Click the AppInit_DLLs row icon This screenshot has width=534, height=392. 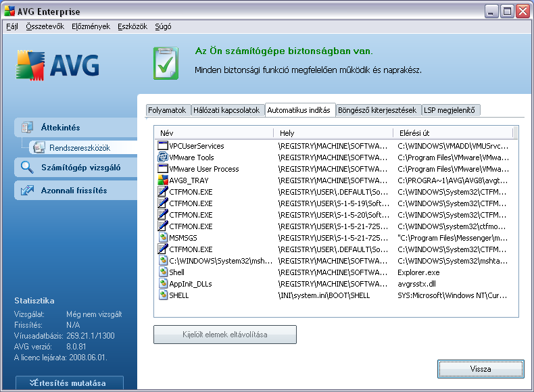163,283
